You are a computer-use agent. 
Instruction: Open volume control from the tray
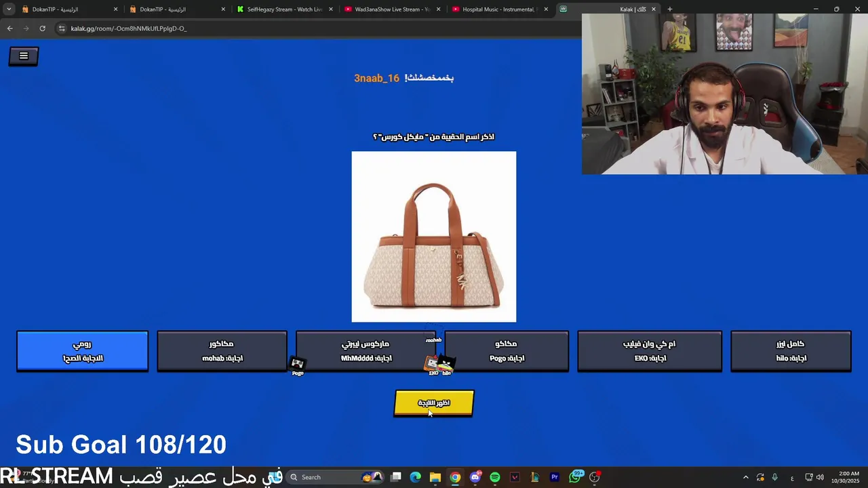pos(821,477)
